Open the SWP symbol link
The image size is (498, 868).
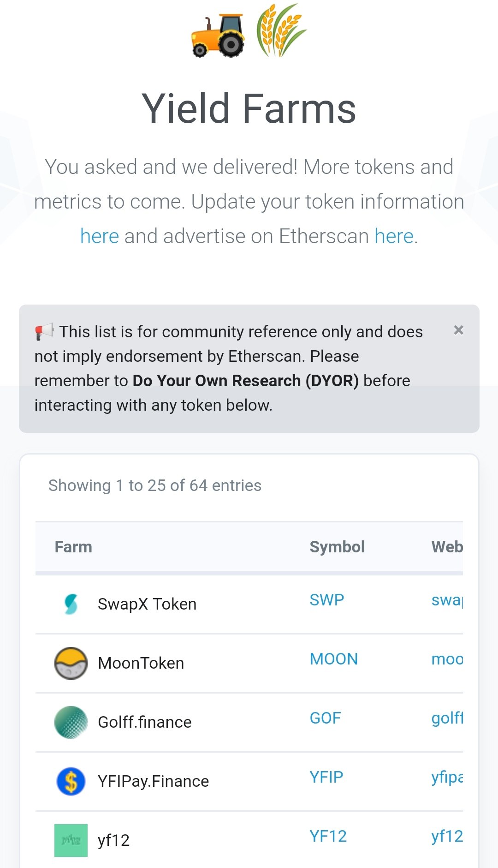[x=326, y=600]
